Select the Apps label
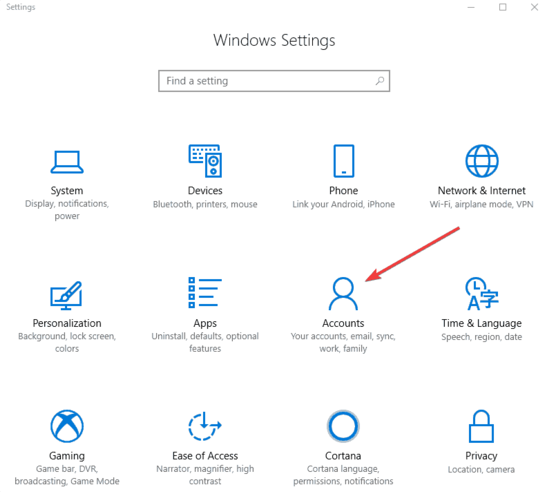This screenshot has width=544, height=492. [x=205, y=323]
